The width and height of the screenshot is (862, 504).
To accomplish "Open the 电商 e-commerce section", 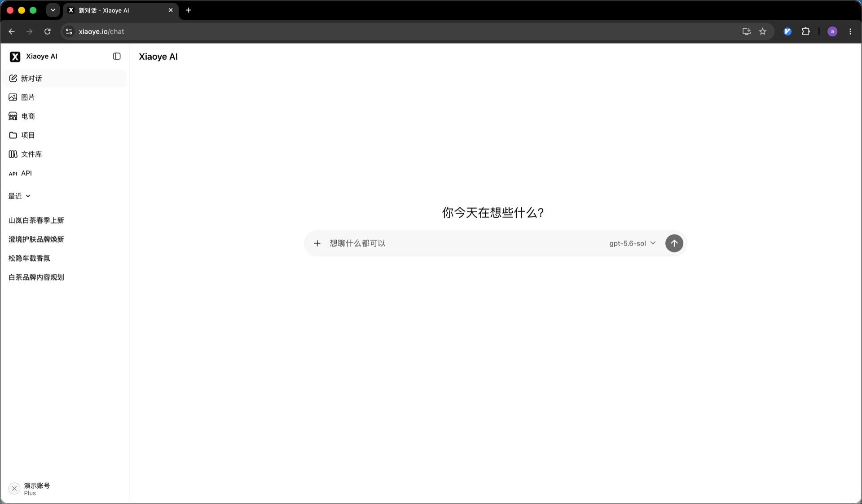I will (x=65, y=116).
